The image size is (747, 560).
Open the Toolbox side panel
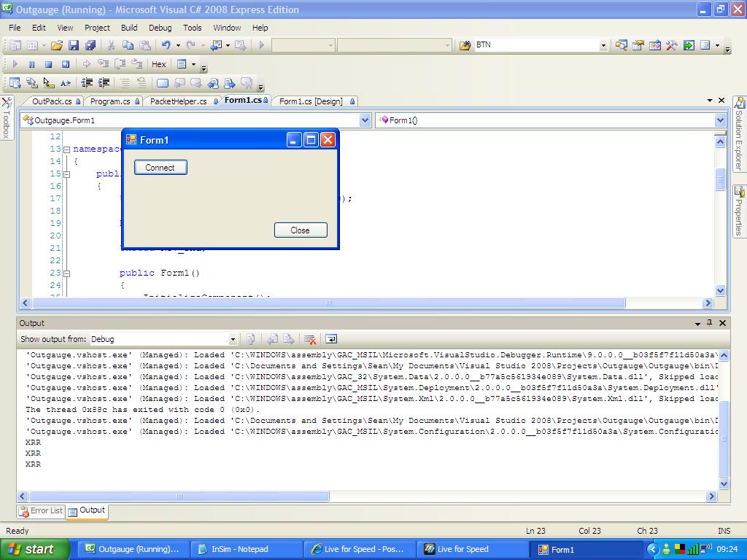pyautogui.click(x=6, y=117)
